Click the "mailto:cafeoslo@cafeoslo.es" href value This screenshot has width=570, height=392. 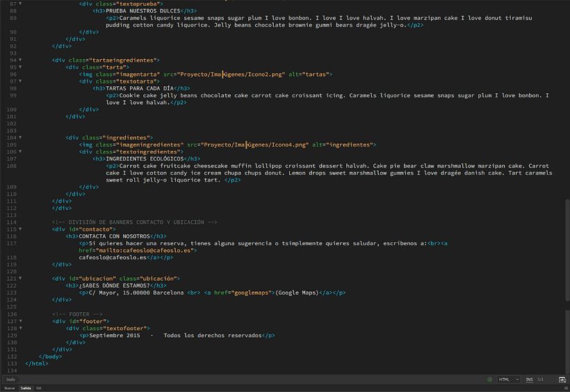[146, 250]
